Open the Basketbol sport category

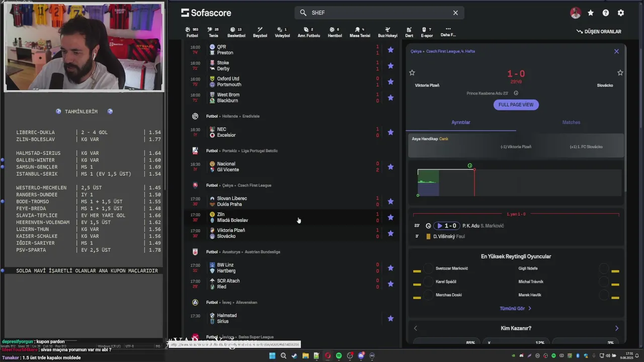tap(236, 32)
